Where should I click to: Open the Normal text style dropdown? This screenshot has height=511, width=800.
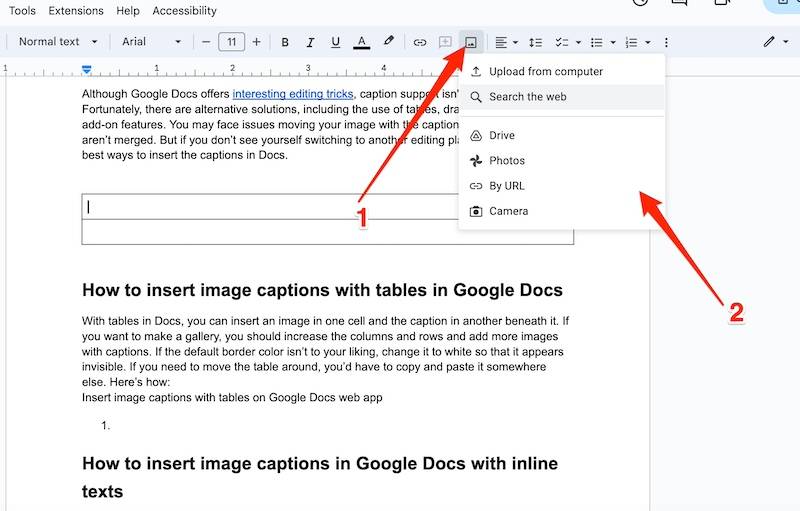(x=58, y=42)
